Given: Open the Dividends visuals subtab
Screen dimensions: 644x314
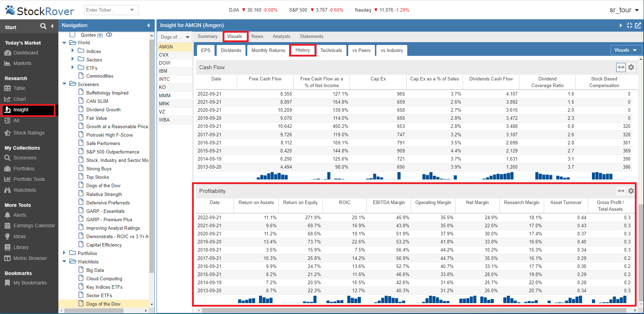Looking at the screenshot, I should (231, 50).
